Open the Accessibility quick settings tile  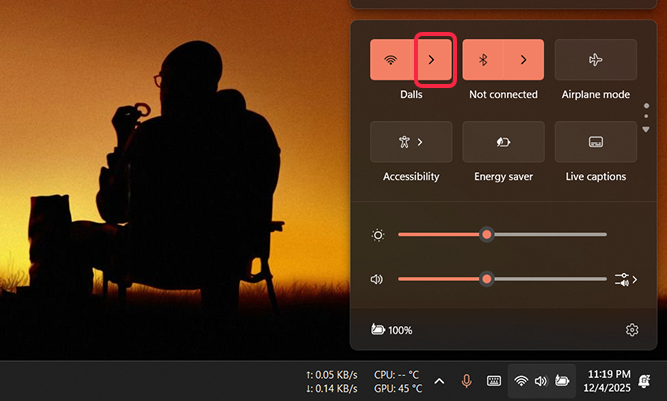411,142
